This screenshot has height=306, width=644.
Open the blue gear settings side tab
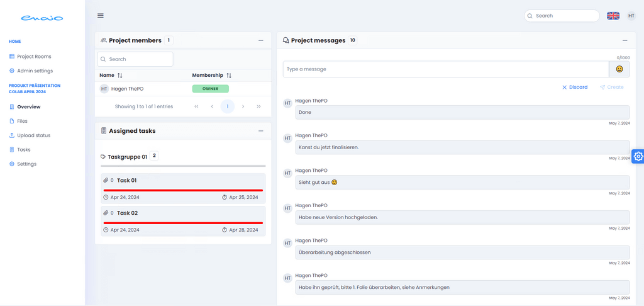tap(638, 156)
